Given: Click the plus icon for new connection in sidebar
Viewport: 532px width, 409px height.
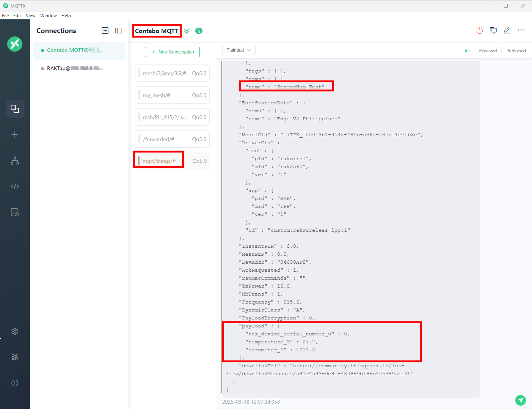Looking at the screenshot, I should pos(15,135).
